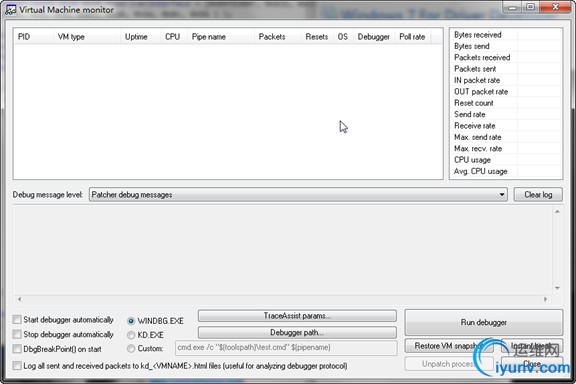Enable Stop debugger automatically checkbox
The height and width of the screenshot is (384, 576).
(x=17, y=334)
